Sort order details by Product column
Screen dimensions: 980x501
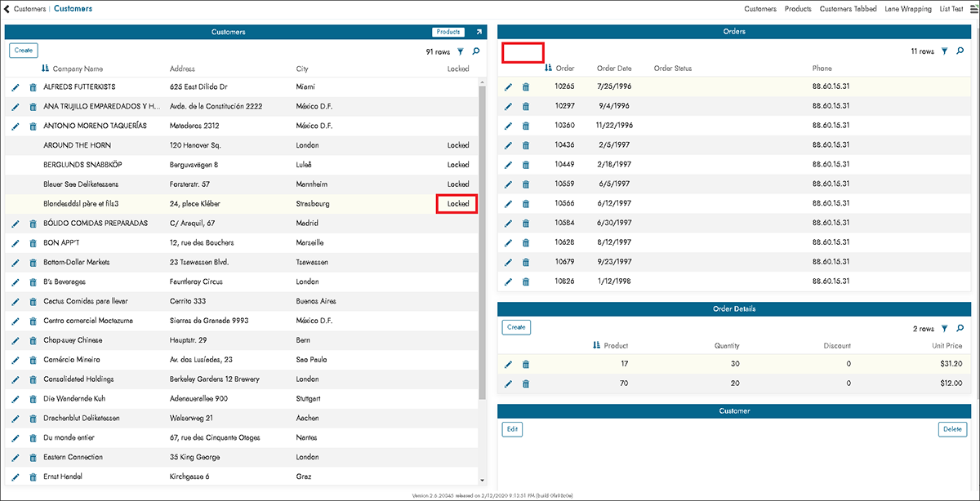click(x=615, y=346)
